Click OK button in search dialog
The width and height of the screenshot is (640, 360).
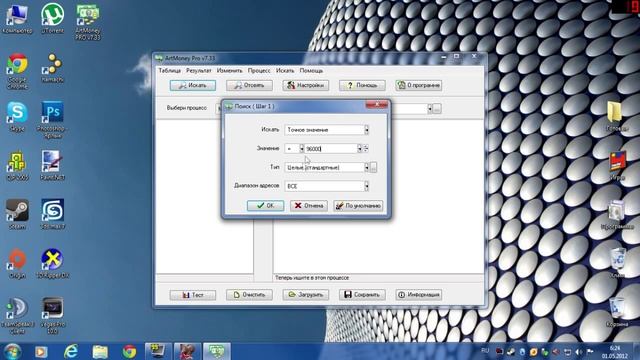(265, 206)
